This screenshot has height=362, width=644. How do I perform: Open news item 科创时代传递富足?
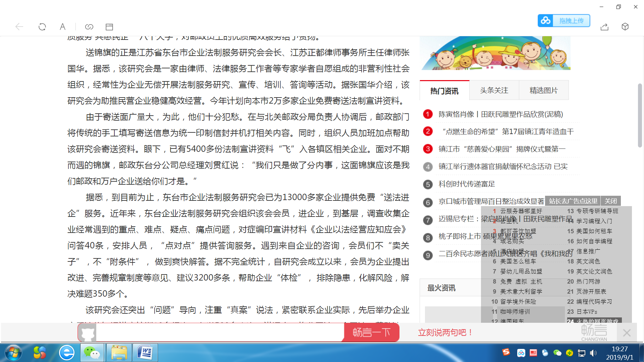(x=467, y=184)
